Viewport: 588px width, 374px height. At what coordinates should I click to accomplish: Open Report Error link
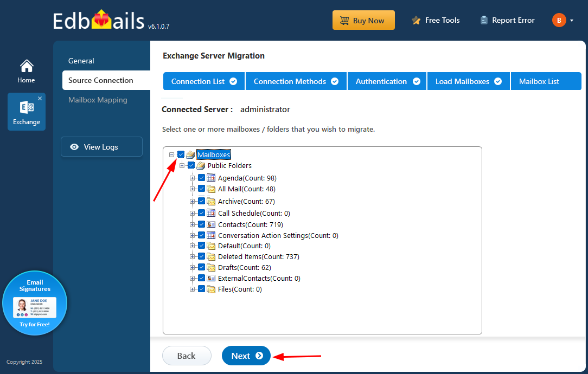(x=507, y=20)
